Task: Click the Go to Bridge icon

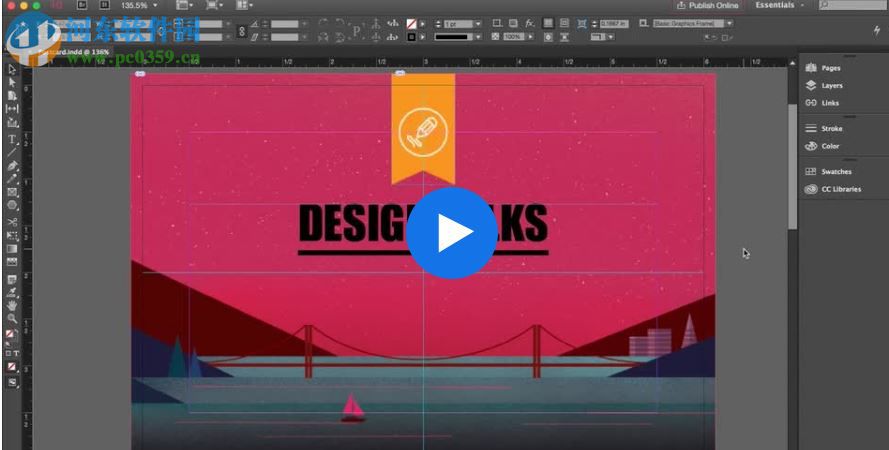Action: point(82,5)
